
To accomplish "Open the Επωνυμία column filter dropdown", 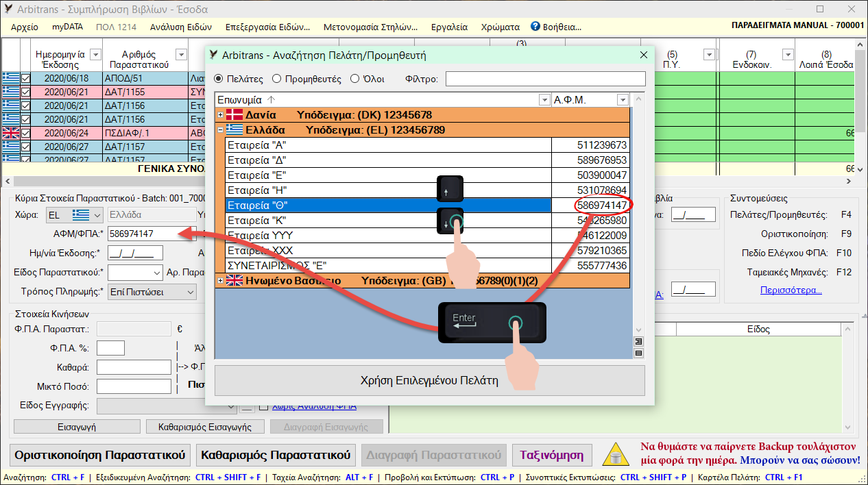I will click(x=545, y=100).
